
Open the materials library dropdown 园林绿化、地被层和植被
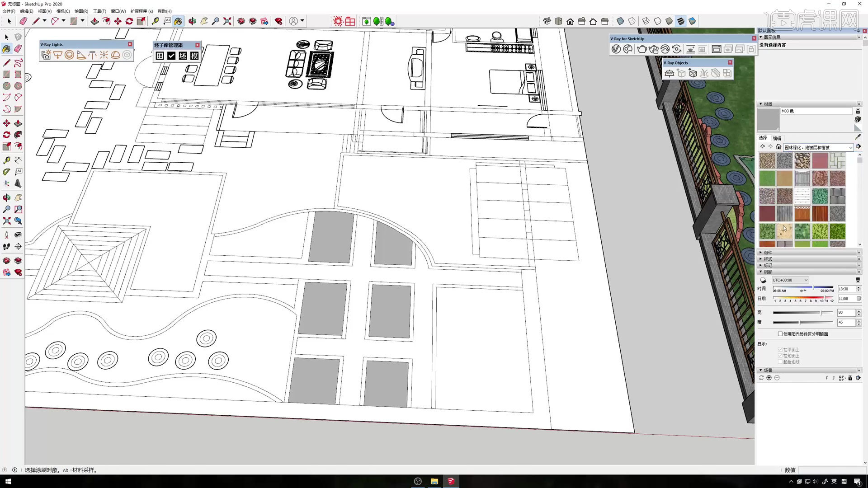pos(818,147)
